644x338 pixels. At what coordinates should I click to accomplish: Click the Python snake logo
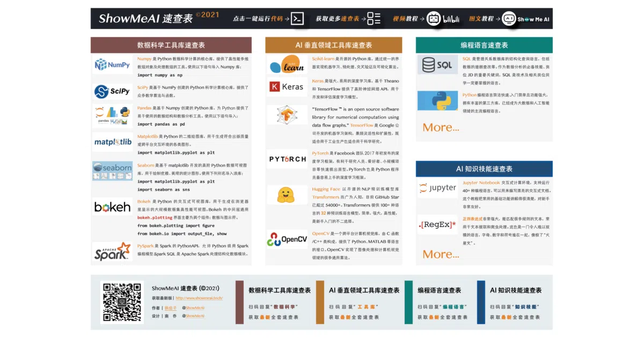pos(437,101)
